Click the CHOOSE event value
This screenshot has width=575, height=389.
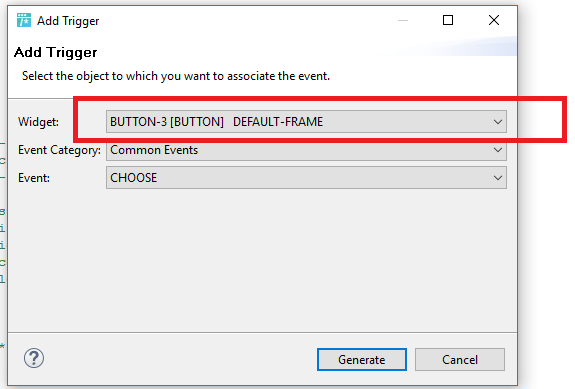(133, 178)
